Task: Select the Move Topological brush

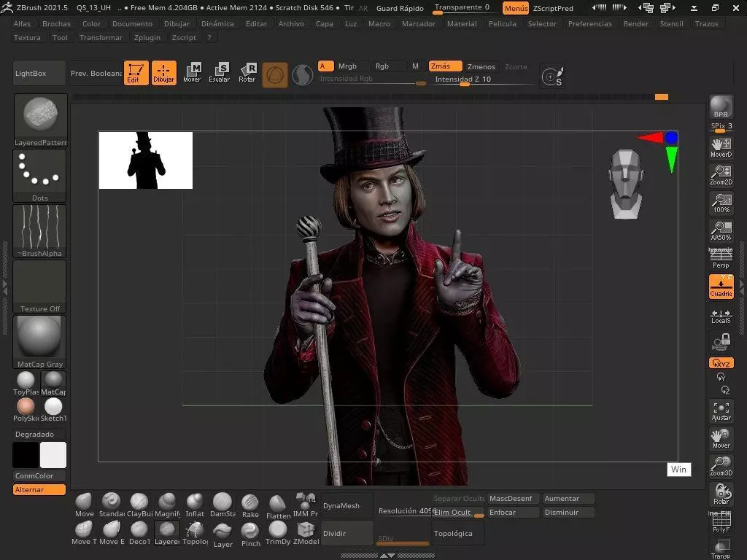Action: point(84,532)
